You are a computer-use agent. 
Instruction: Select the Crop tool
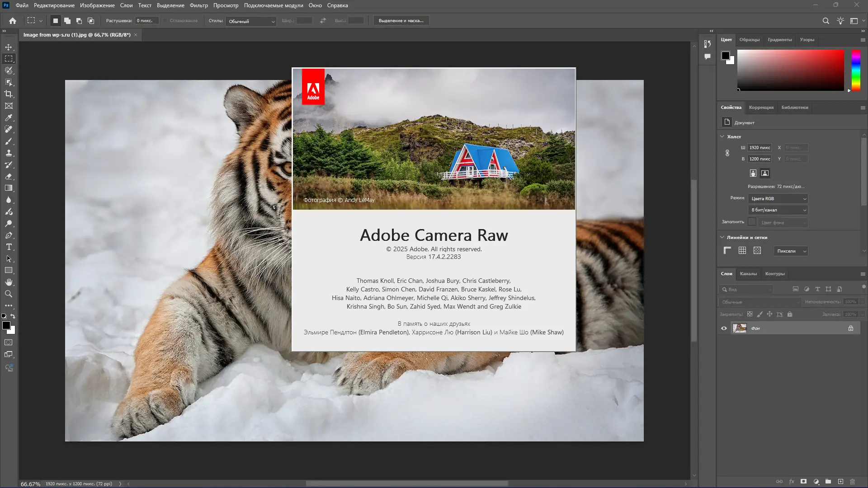[9, 94]
